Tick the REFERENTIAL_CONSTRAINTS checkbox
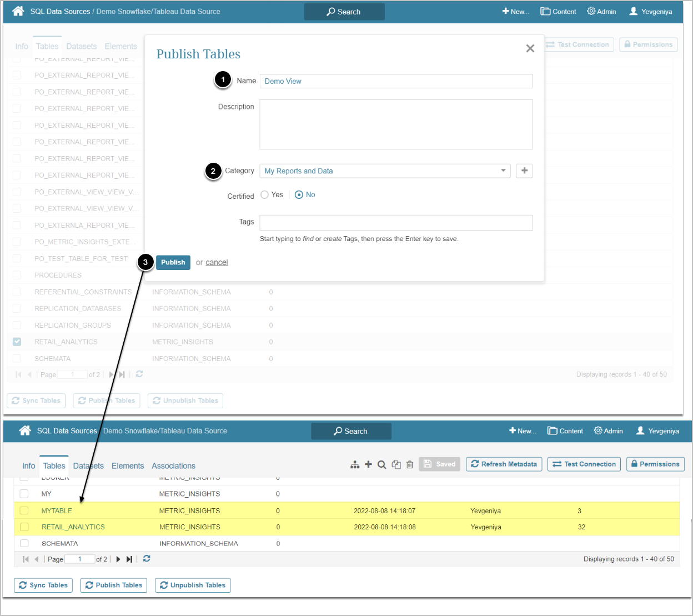This screenshot has height=616, width=693. pos(17,292)
